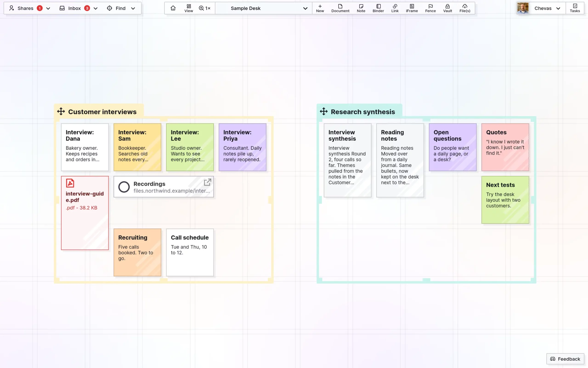Open the Recordings link card
Viewport: 588px width, 368px height.
click(164, 187)
